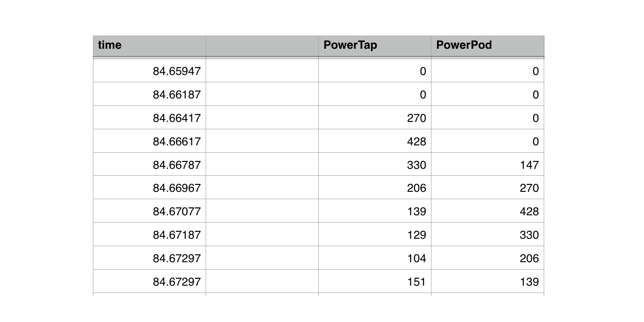
Task: Click the time value 84.66967
Action: tap(149, 188)
